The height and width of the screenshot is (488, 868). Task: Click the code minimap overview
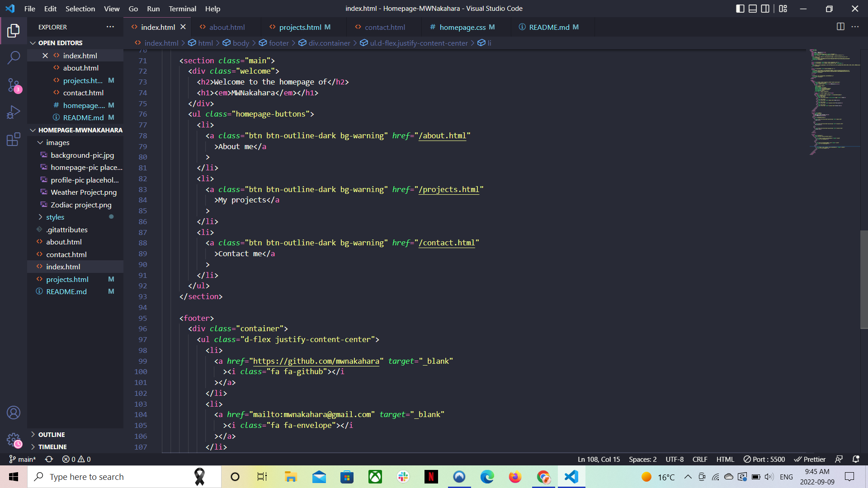coord(834,102)
